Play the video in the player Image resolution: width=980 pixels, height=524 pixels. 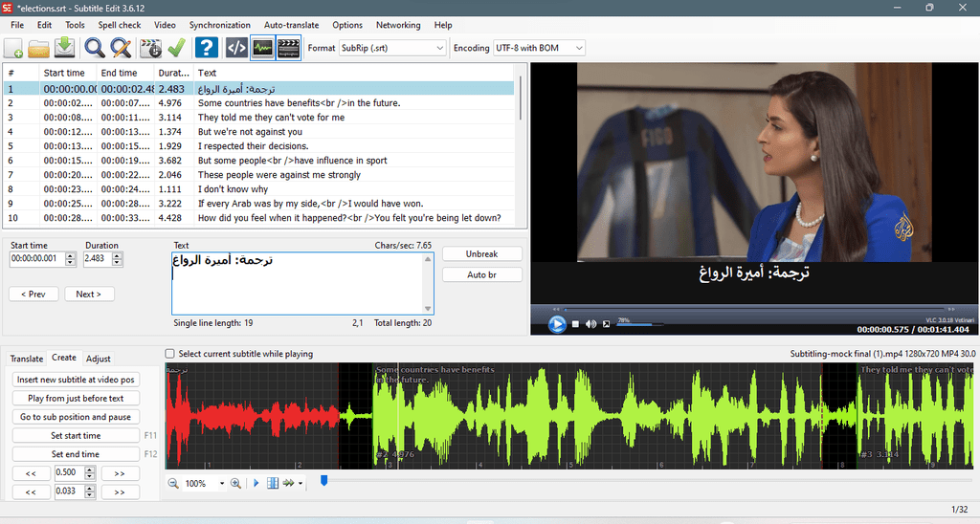click(x=556, y=324)
